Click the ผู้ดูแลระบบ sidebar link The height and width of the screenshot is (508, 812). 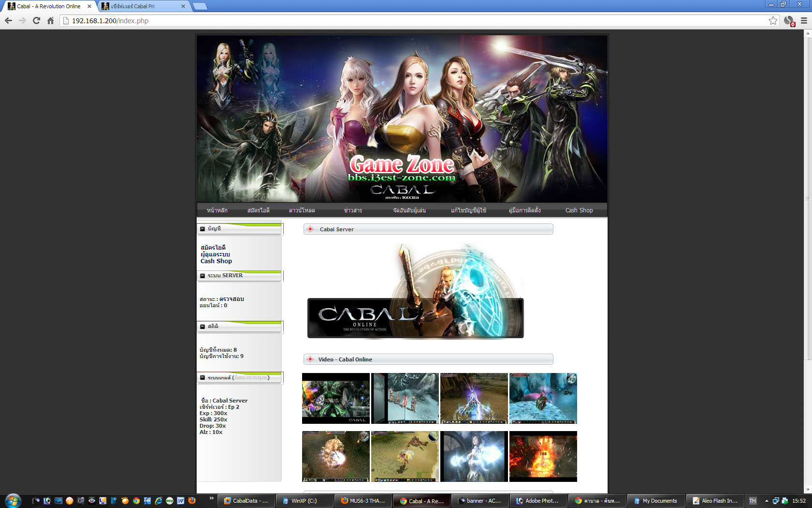pyautogui.click(x=216, y=254)
